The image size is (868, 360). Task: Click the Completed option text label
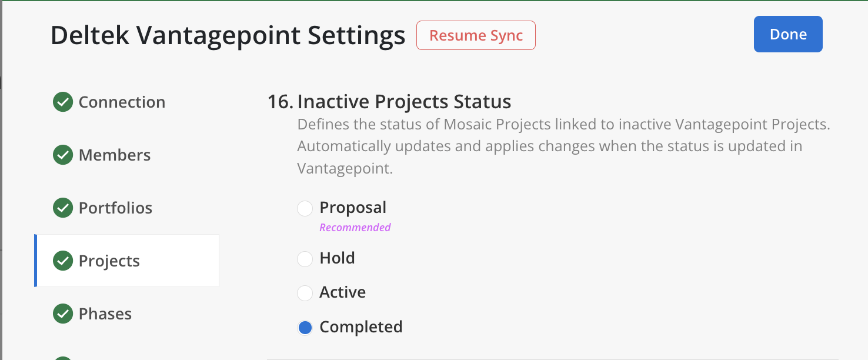click(x=360, y=327)
